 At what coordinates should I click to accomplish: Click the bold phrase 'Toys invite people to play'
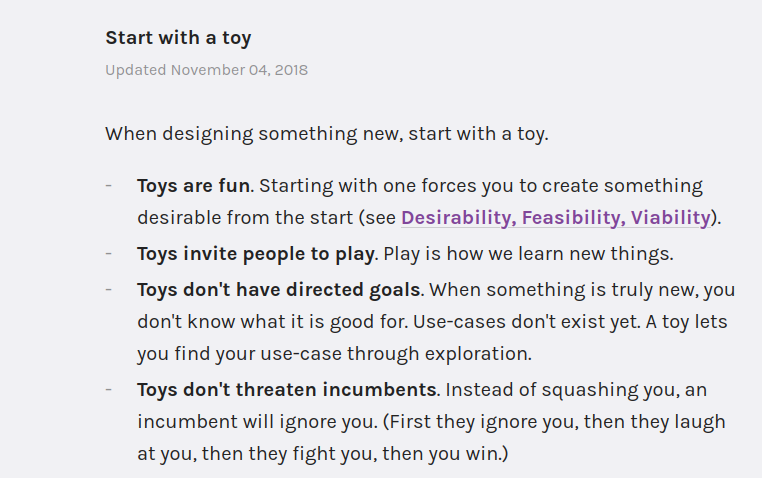coord(255,254)
